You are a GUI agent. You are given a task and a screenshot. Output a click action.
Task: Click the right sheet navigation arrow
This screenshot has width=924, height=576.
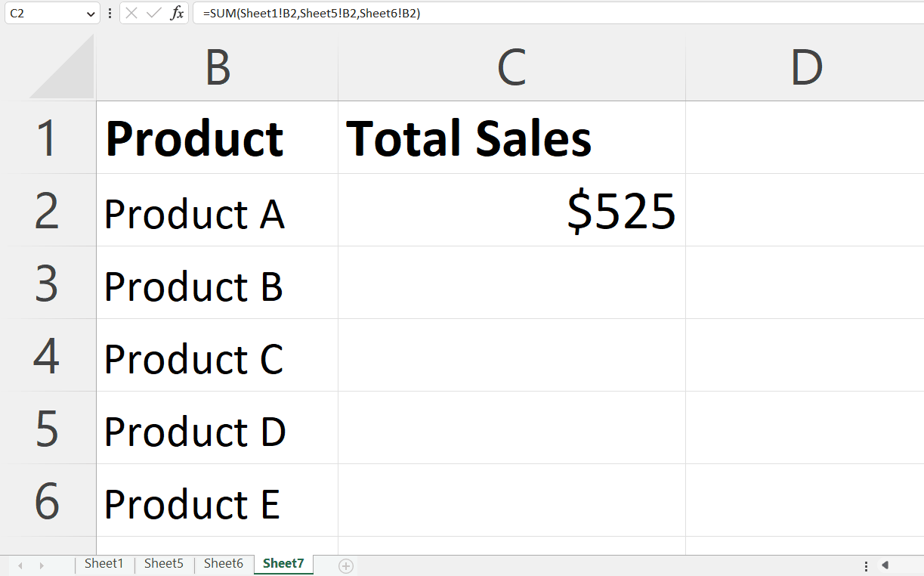tap(43, 565)
